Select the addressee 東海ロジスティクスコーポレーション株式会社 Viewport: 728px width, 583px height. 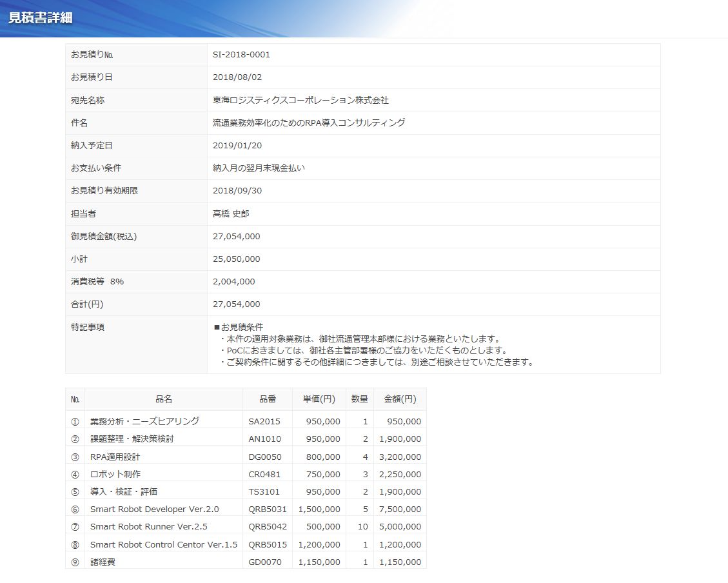tap(300, 101)
